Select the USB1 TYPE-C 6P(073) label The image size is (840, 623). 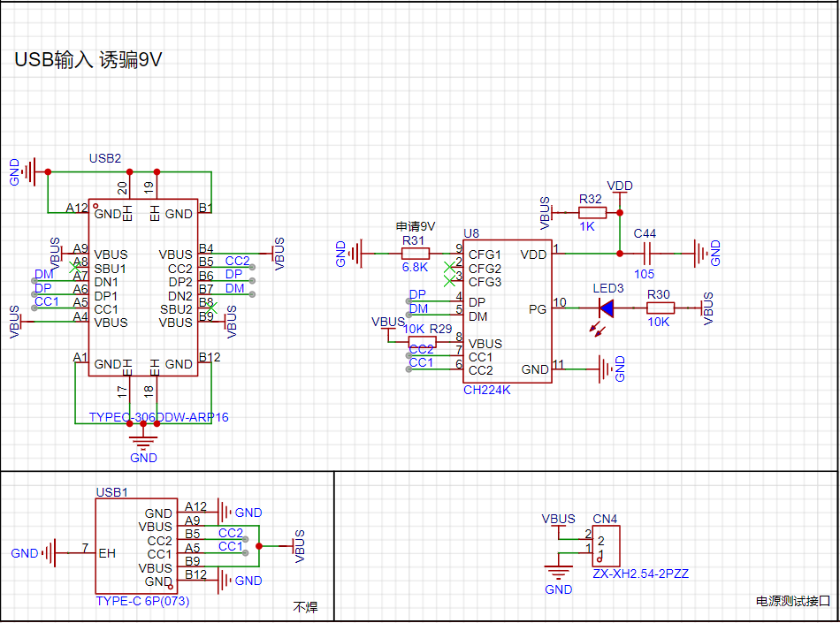coord(142,601)
